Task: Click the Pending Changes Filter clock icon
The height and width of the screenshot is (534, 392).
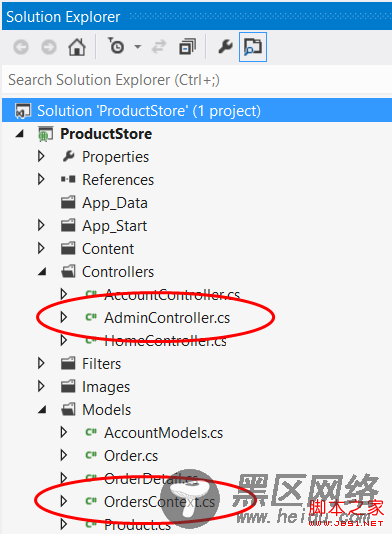Action: (x=116, y=46)
